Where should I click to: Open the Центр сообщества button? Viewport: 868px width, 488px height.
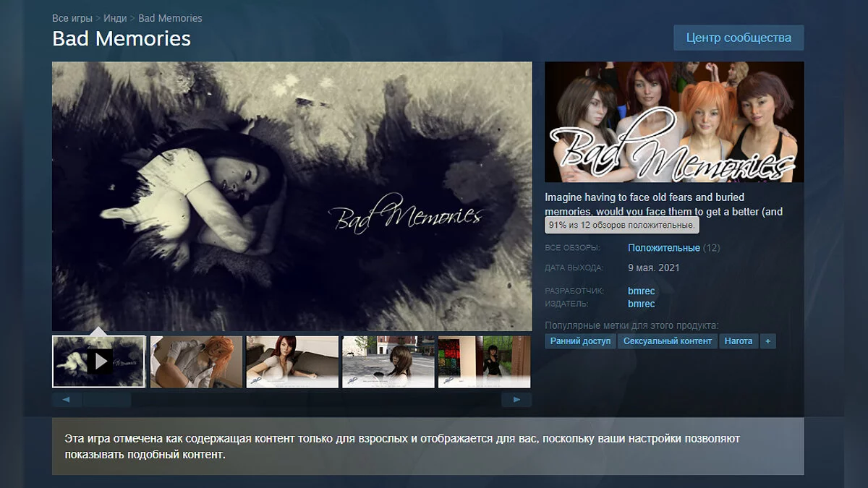(x=739, y=38)
